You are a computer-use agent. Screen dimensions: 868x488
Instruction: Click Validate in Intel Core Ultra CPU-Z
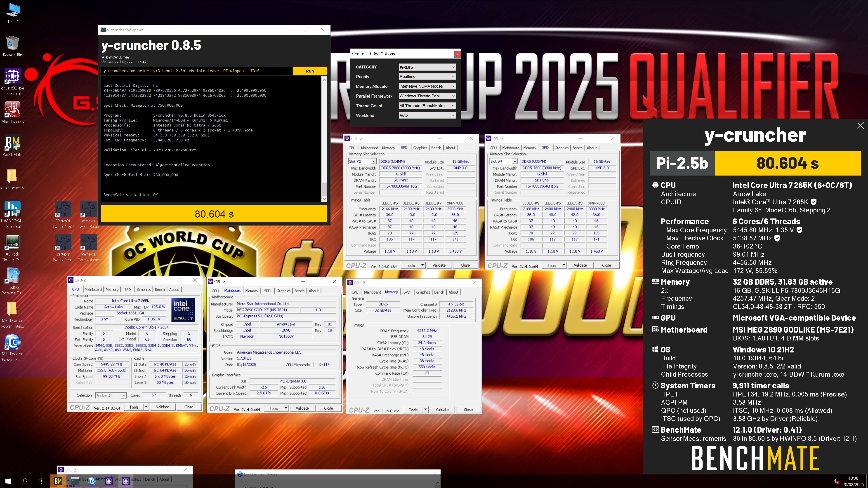point(163,407)
